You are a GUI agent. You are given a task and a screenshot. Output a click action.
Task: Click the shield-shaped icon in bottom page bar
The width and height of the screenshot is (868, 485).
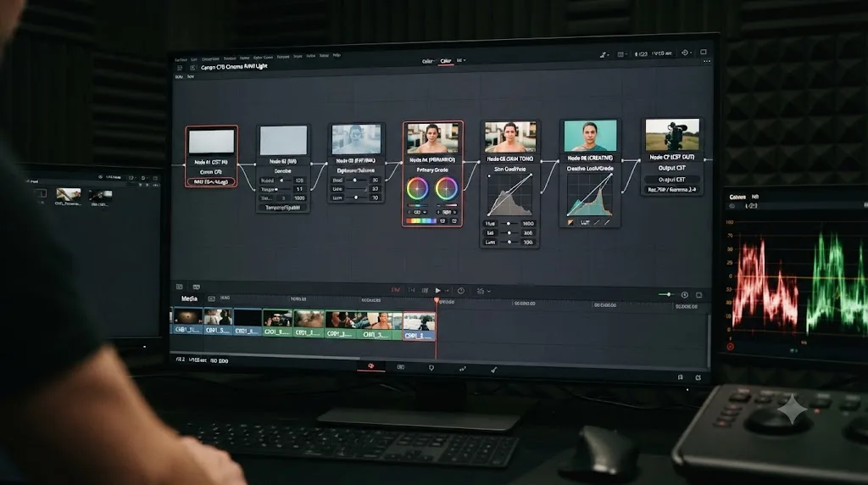point(431,368)
